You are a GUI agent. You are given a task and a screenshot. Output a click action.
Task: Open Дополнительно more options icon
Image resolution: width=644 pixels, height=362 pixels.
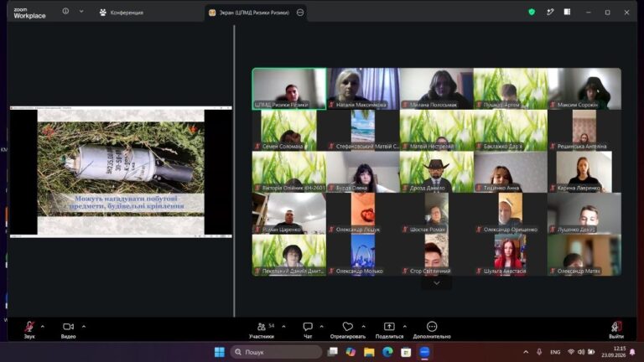pyautogui.click(x=432, y=327)
